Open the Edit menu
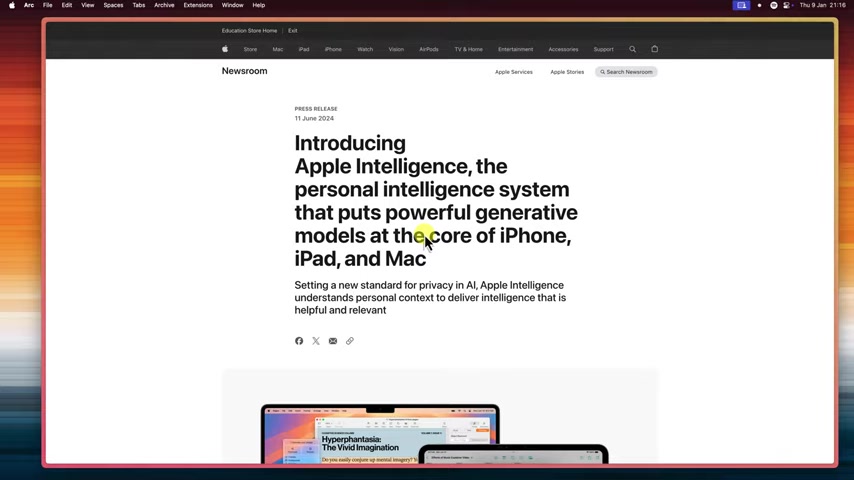 (66, 5)
